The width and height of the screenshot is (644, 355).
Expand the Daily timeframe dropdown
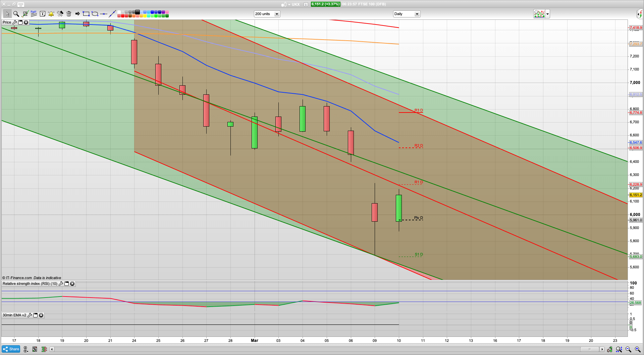click(x=417, y=14)
